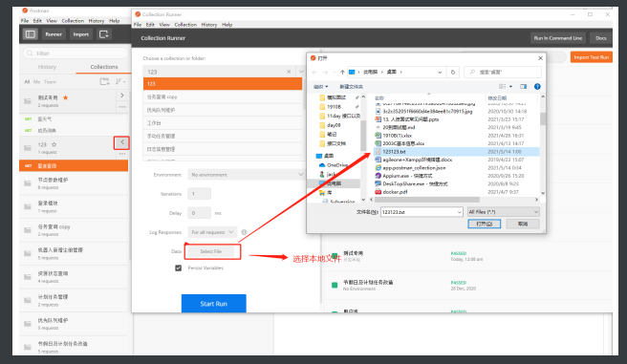This screenshot has height=364, width=627.
Task: Filter collections by Me
Action: click(x=36, y=81)
